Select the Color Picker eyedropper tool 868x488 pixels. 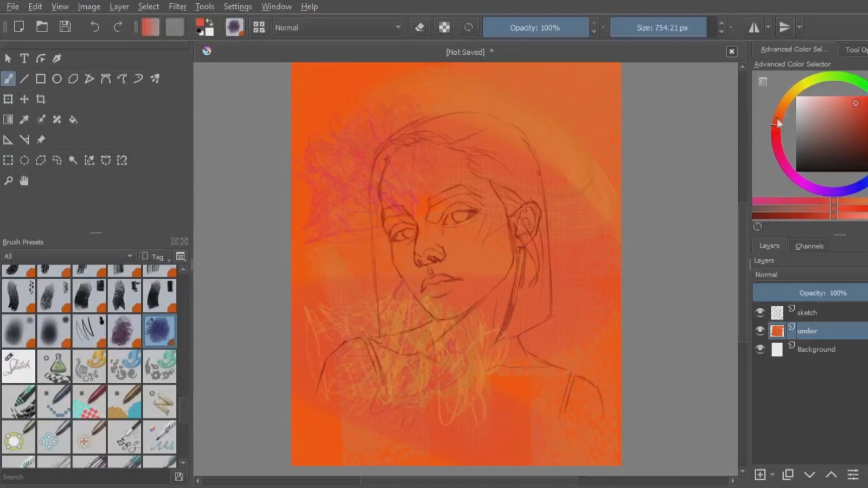tap(24, 119)
